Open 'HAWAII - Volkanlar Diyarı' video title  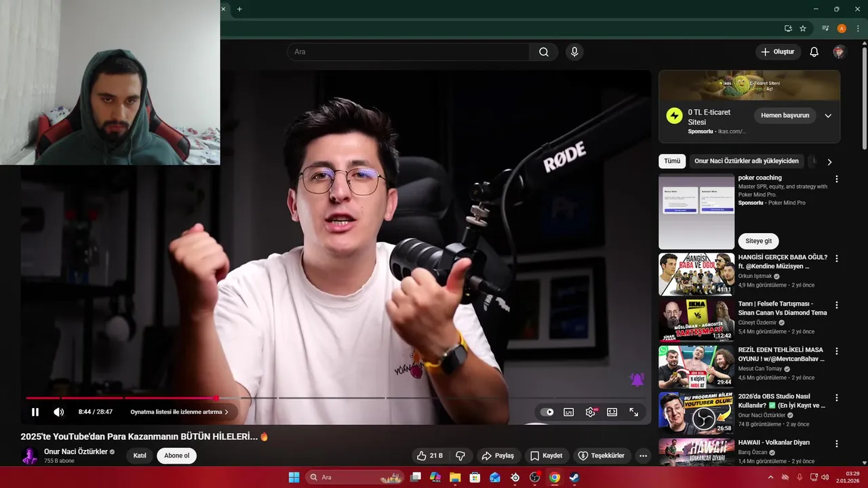[774, 443]
